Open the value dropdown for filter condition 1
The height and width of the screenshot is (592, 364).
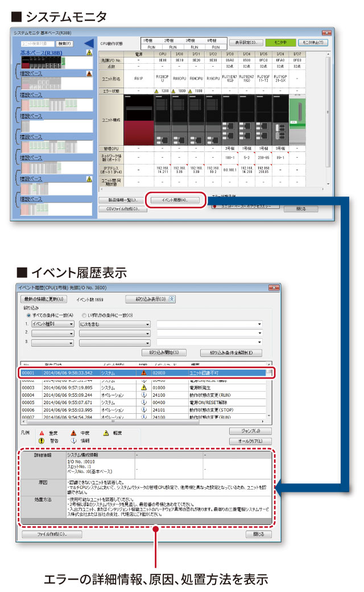tap(209, 324)
